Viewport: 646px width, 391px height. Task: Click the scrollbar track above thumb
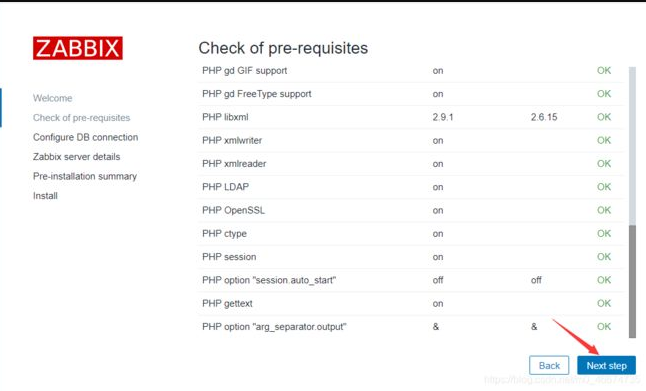point(632,146)
